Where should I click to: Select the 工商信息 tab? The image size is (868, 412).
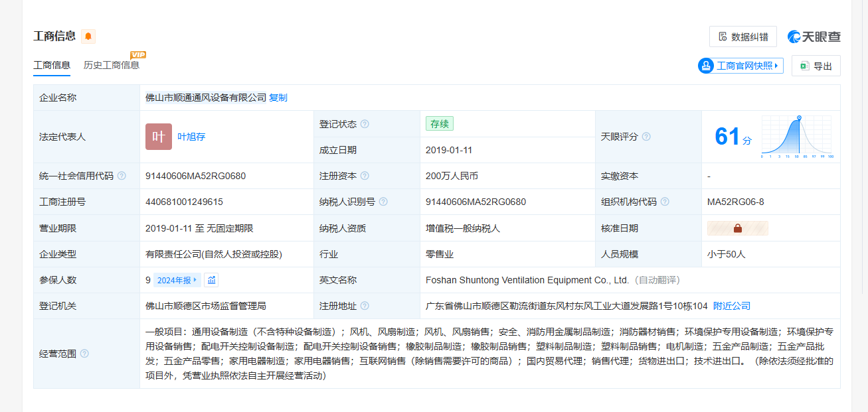(x=52, y=65)
